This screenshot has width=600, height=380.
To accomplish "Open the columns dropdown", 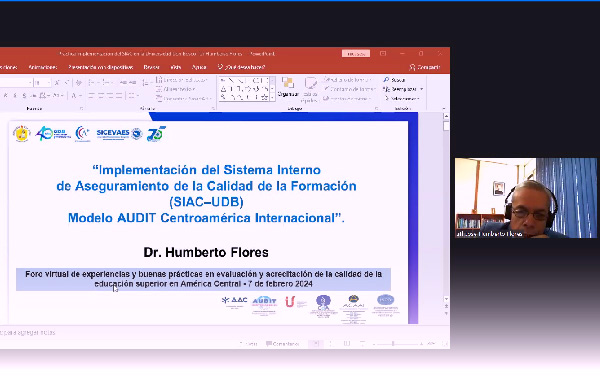I will [133, 95].
